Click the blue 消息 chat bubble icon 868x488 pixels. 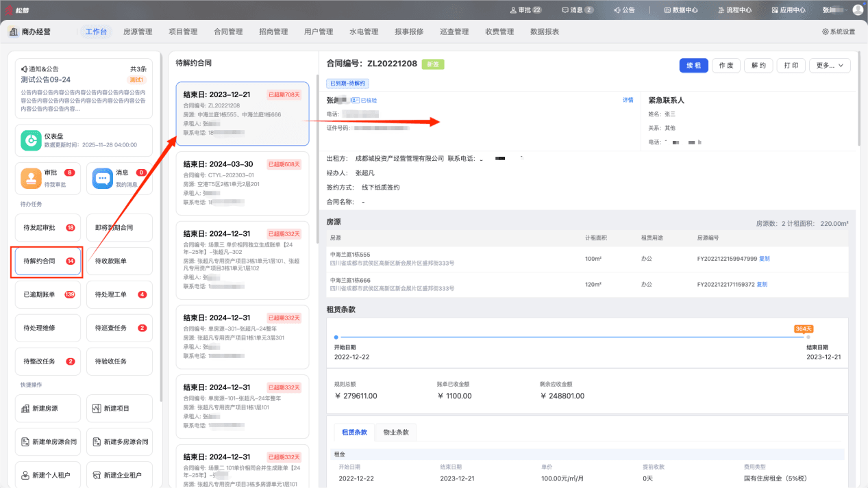(x=103, y=179)
